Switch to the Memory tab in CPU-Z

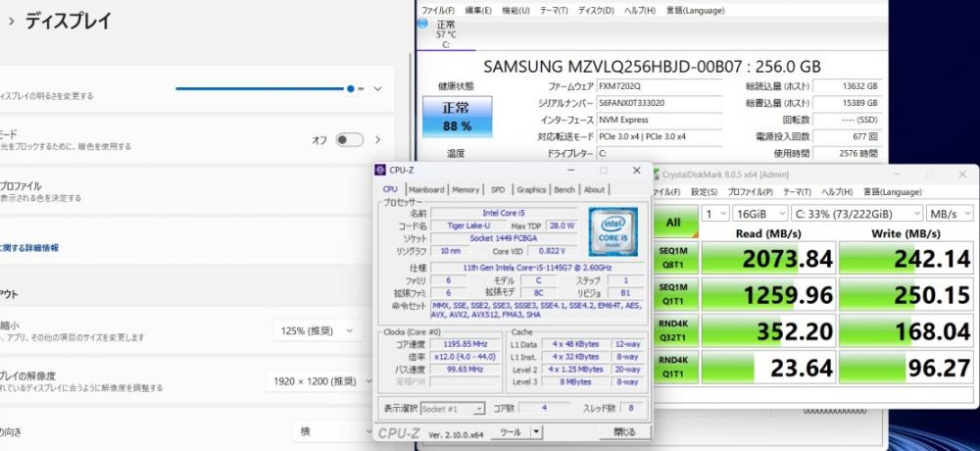[465, 189]
